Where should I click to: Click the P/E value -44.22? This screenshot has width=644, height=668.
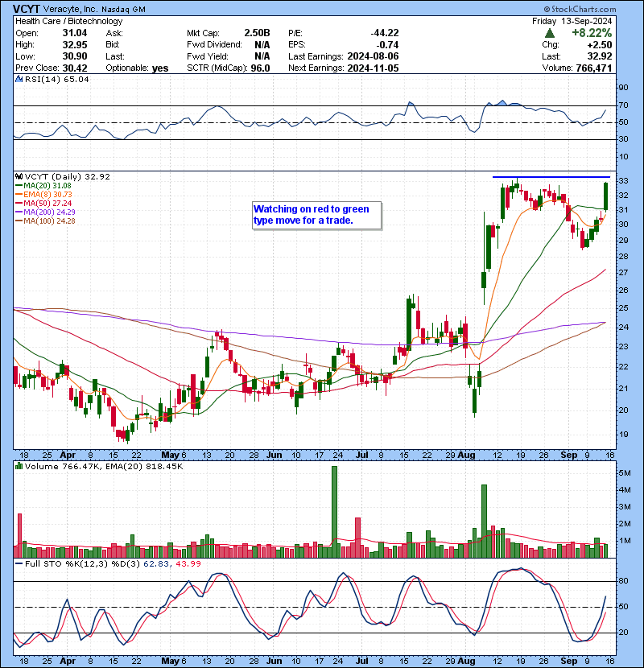385,33
